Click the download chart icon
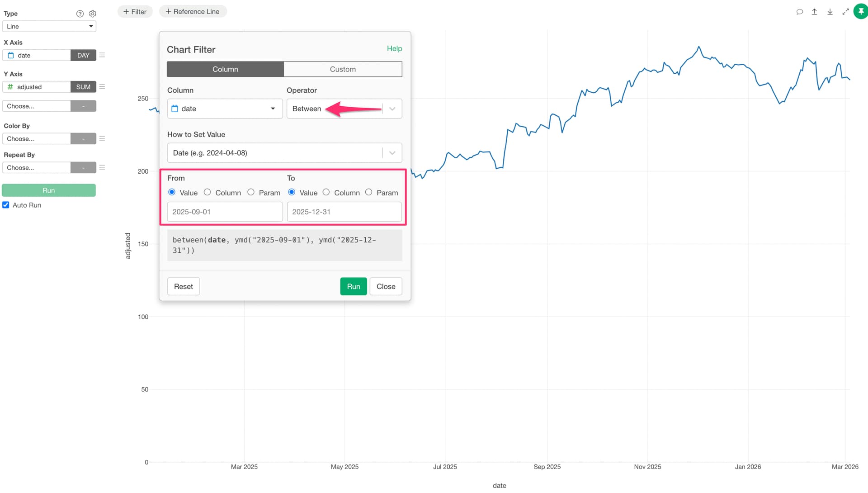 click(x=830, y=12)
